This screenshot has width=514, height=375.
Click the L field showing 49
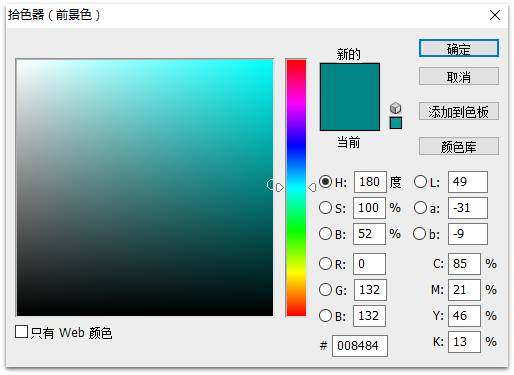[468, 182]
